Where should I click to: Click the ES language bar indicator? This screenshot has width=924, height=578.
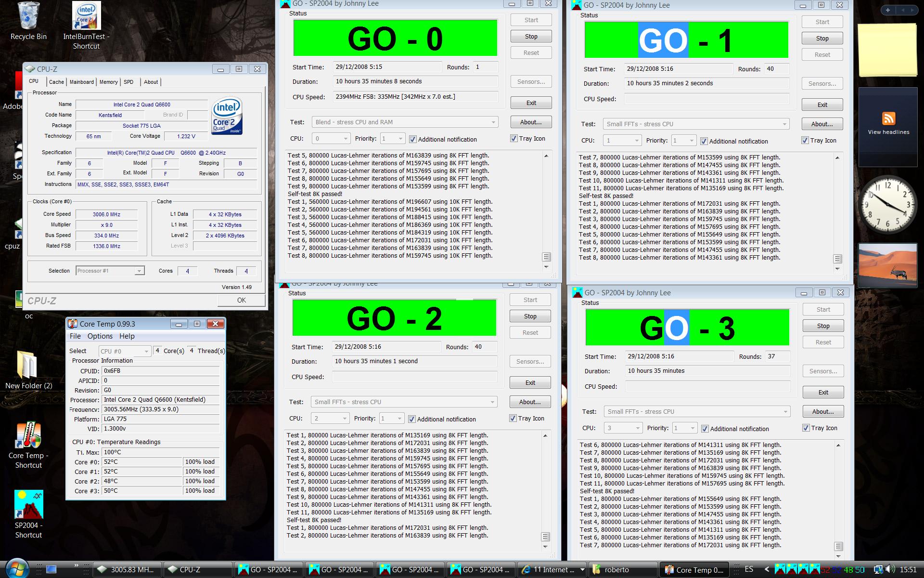point(749,569)
